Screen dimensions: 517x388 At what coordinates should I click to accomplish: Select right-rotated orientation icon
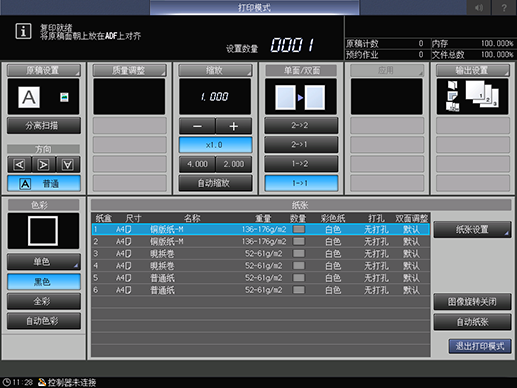click(x=43, y=165)
